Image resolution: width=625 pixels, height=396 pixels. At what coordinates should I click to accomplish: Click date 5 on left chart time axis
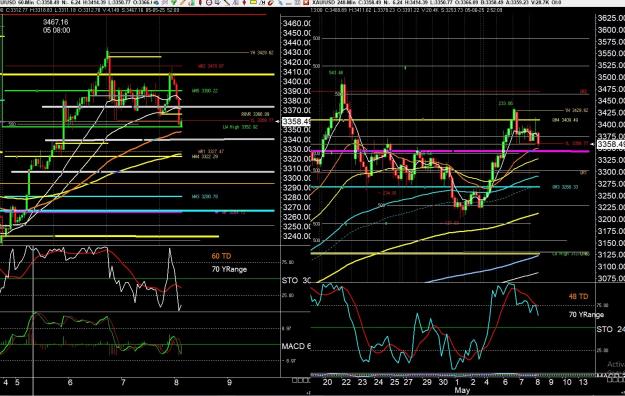pos(17,382)
